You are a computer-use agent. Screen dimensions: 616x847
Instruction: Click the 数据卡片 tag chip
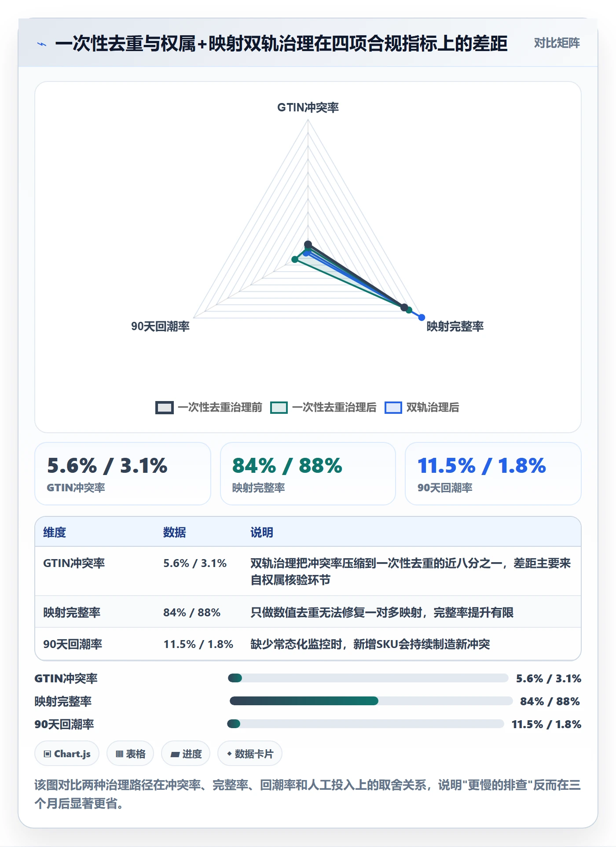pos(250,754)
